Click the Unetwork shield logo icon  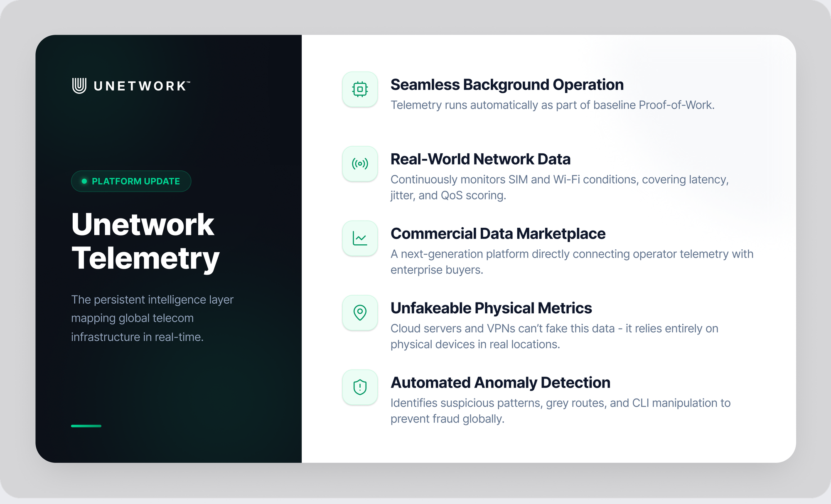pyautogui.click(x=79, y=86)
